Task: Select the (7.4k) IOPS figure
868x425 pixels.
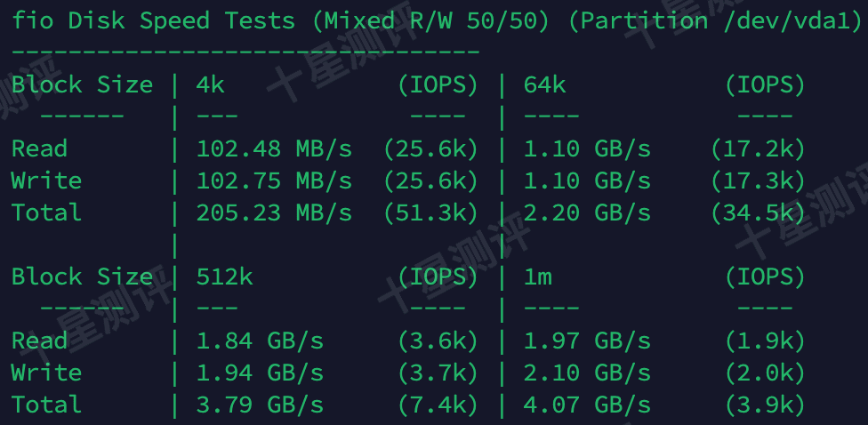Action: [x=438, y=405]
